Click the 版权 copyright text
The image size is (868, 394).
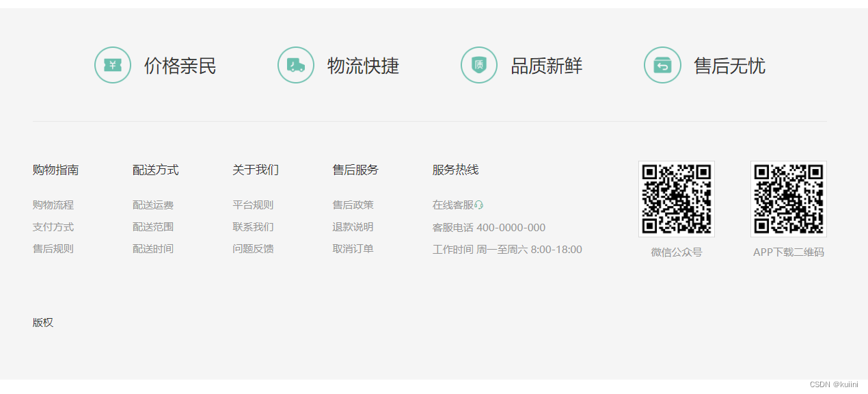[x=43, y=323]
